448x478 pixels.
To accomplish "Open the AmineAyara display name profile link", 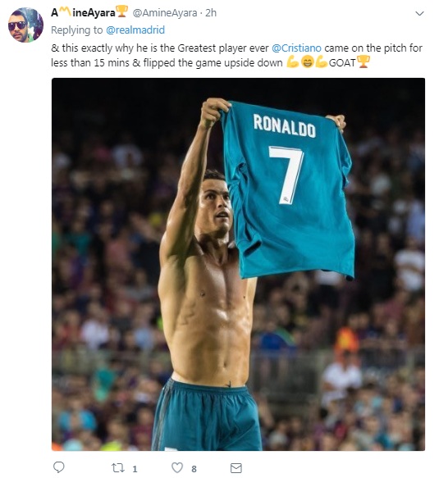I will [84, 13].
